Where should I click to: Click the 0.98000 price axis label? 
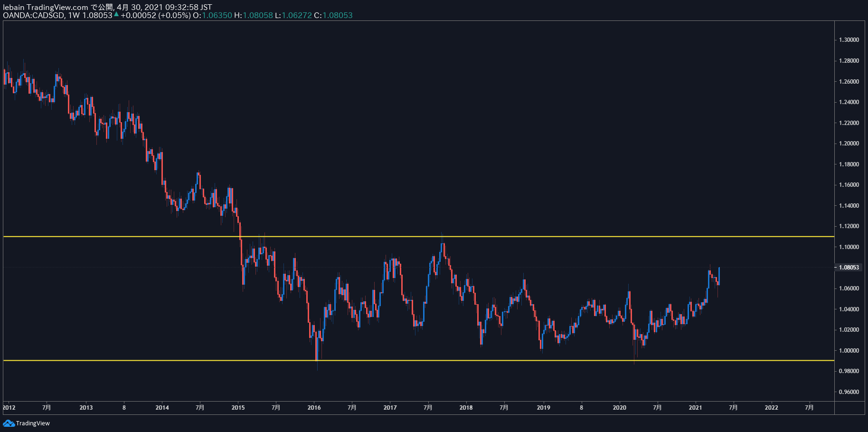tap(849, 371)
